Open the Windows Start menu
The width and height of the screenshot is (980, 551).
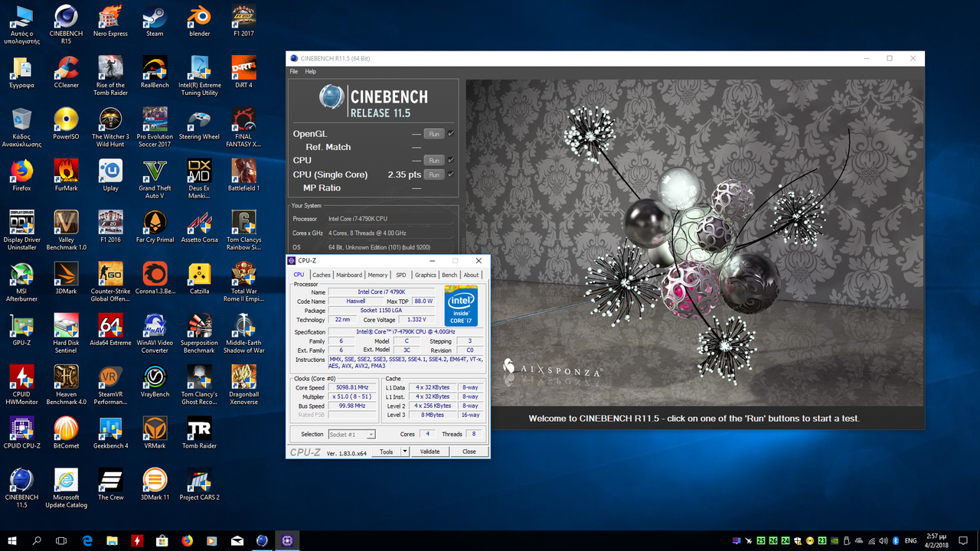pos(12,540)
